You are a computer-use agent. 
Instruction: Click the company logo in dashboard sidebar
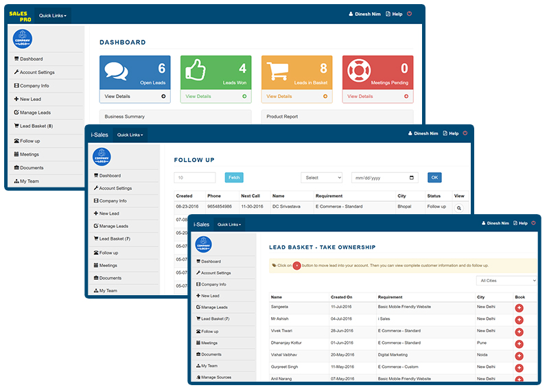pyautogui.click(x=23, y=39)
